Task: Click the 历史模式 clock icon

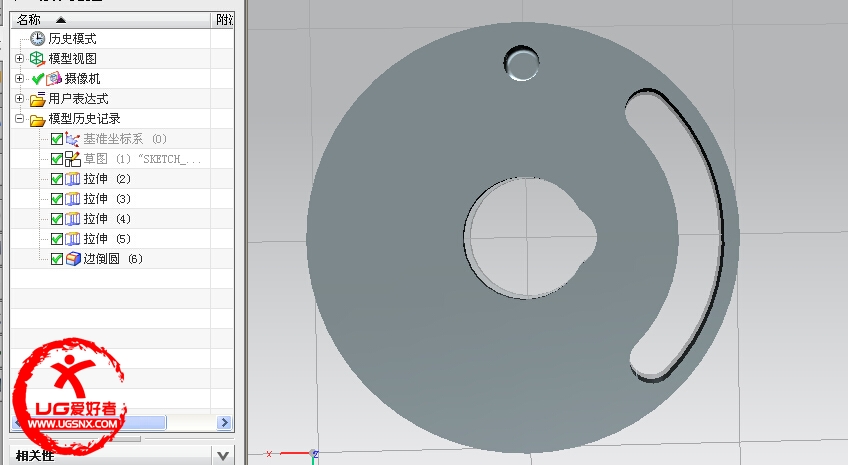Action: coord(38,39)
